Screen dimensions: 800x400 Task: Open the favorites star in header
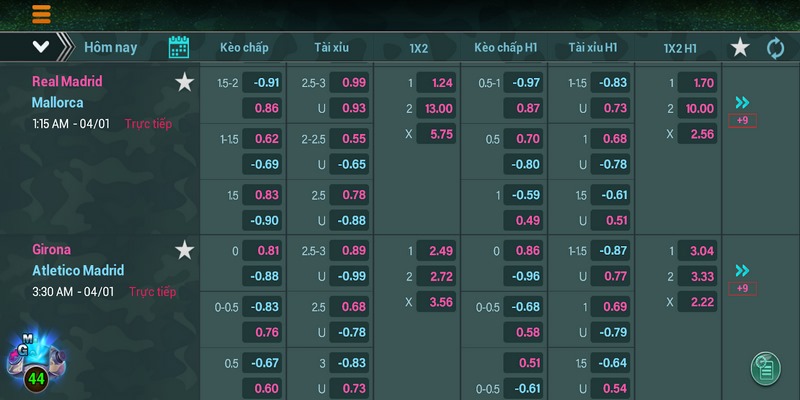[x=740, y=47]
